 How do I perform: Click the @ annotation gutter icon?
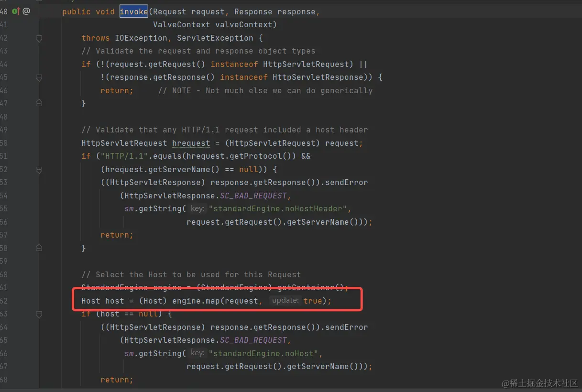click(x=26, y=11)
